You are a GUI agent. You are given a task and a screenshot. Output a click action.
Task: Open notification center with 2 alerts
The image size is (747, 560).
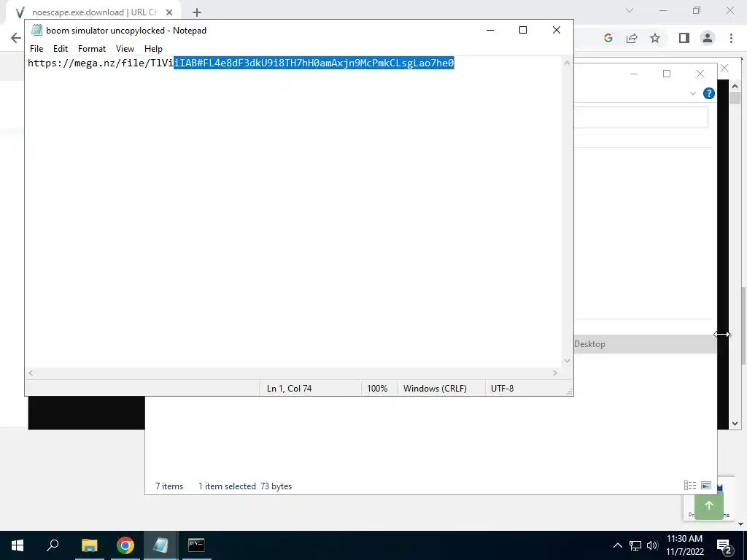(724, 545)
